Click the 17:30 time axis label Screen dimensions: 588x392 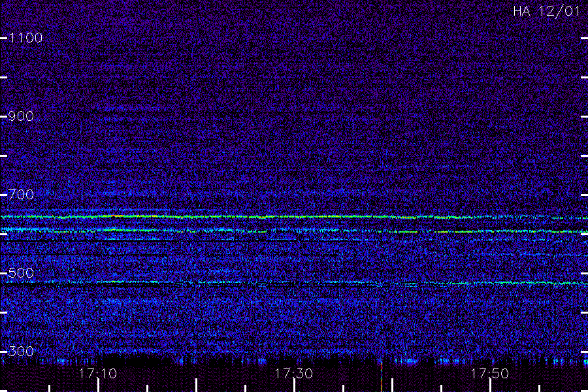tap(294, 374)
